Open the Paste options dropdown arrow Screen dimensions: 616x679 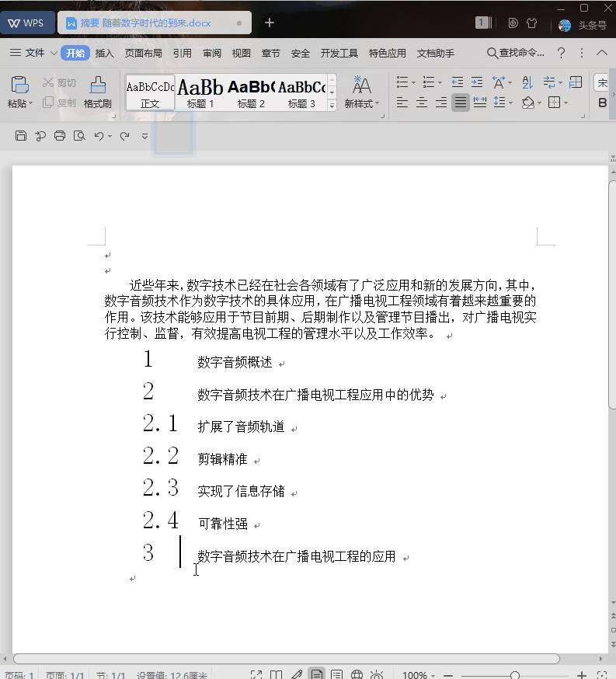click(31, 103)
